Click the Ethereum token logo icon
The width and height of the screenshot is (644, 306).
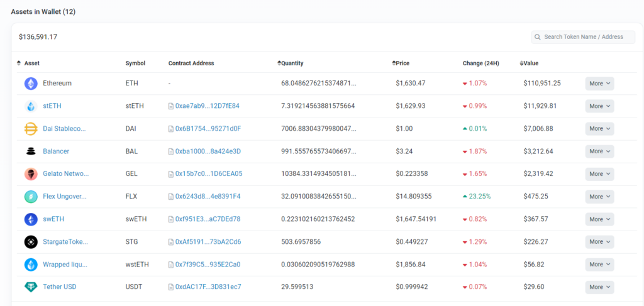click(x=31, y=84)
